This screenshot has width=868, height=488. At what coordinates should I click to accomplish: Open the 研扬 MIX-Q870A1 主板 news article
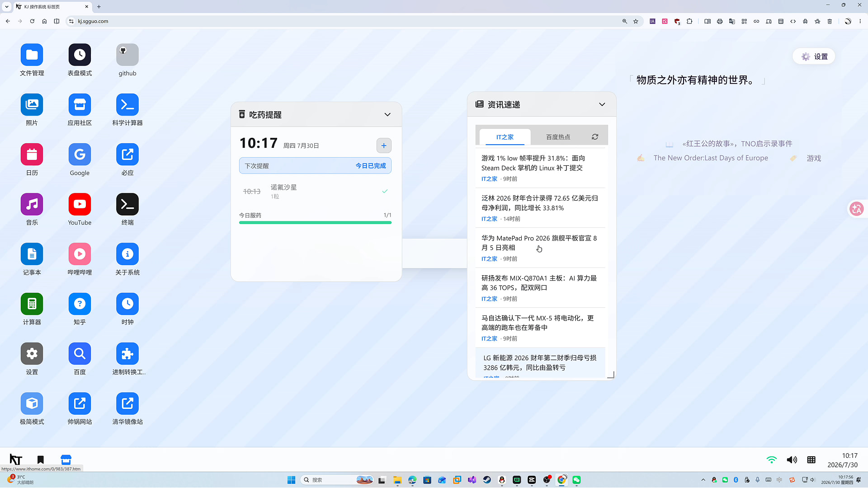[540, 288]
